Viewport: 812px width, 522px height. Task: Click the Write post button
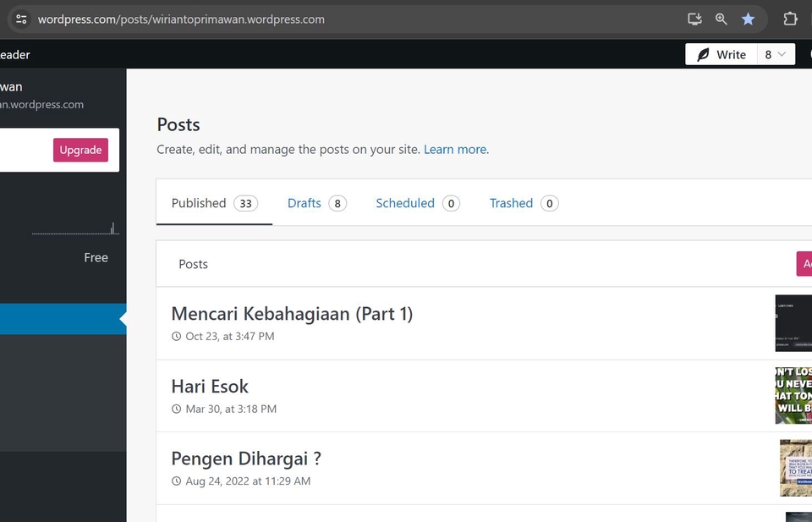[x=721, y=54]
